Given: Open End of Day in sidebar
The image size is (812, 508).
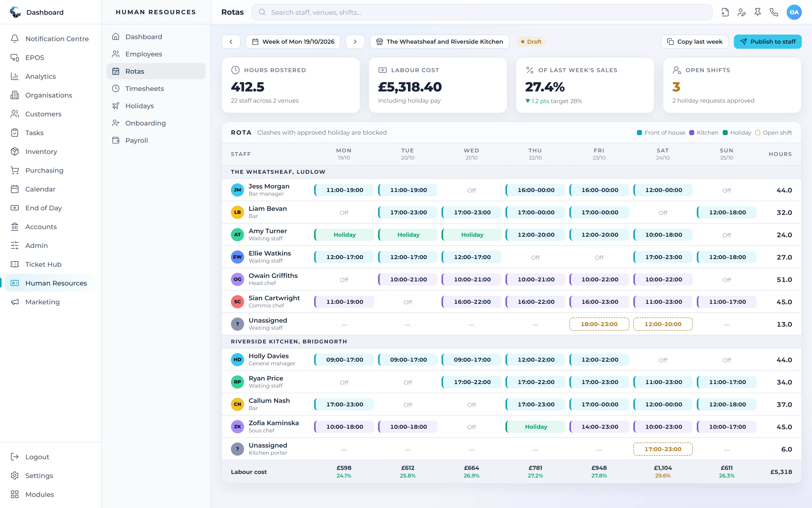Looking at the screenshot, I should click(x=50, y=208).
